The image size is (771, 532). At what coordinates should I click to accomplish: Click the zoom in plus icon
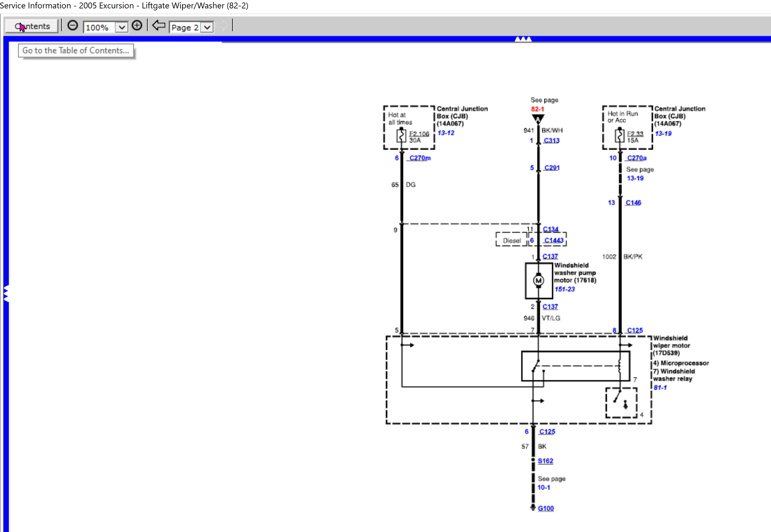point(137,25)
